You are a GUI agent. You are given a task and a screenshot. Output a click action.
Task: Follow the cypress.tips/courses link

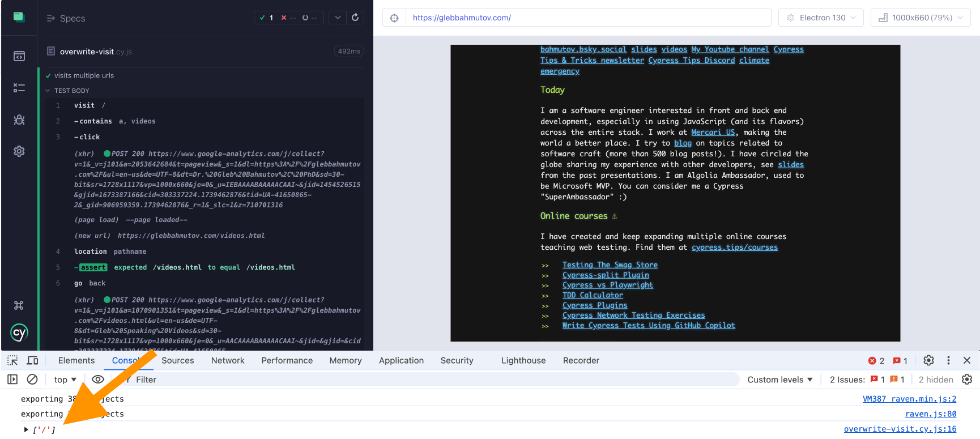point(735,247)
